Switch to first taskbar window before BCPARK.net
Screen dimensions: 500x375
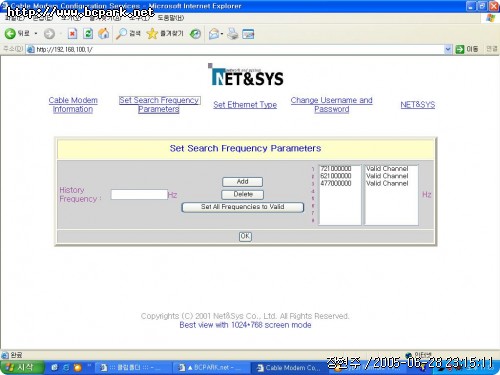coord(133,368)
